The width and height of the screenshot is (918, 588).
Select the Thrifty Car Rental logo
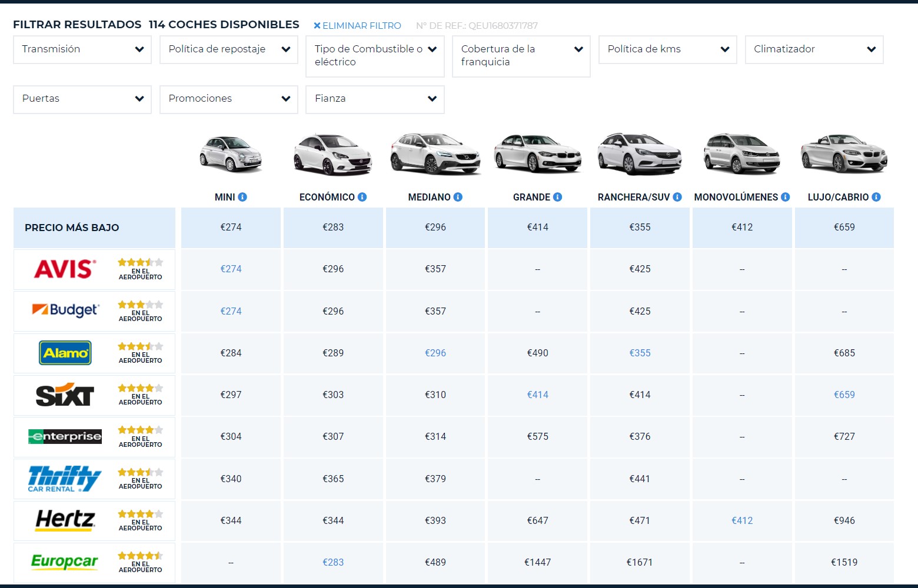[65, 479]
